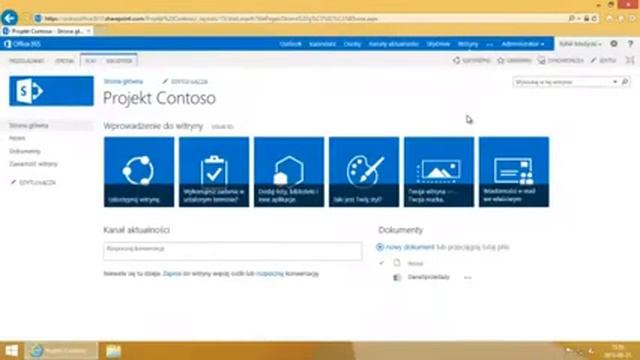Click the site search input field

562,82
